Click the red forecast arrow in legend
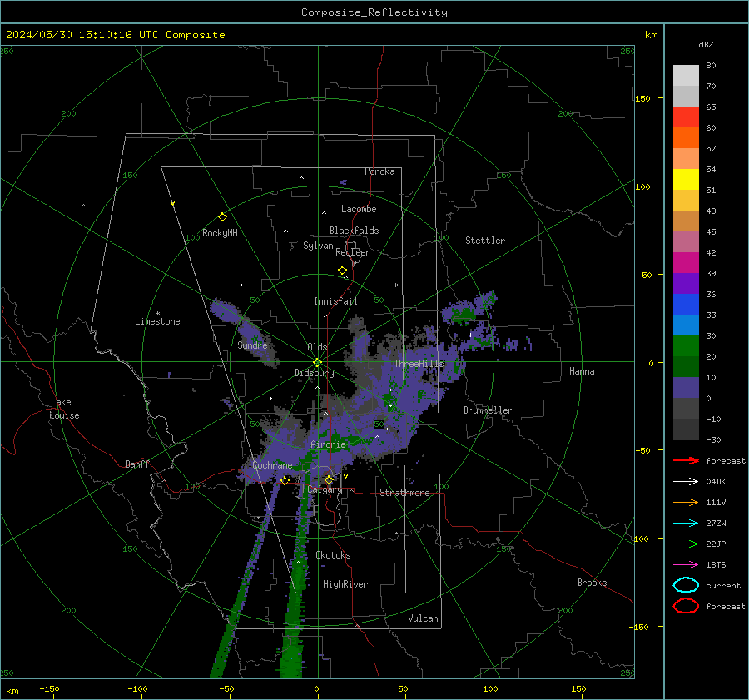The width and height of the screenshot is (749, 700). [x=686, y=460]
